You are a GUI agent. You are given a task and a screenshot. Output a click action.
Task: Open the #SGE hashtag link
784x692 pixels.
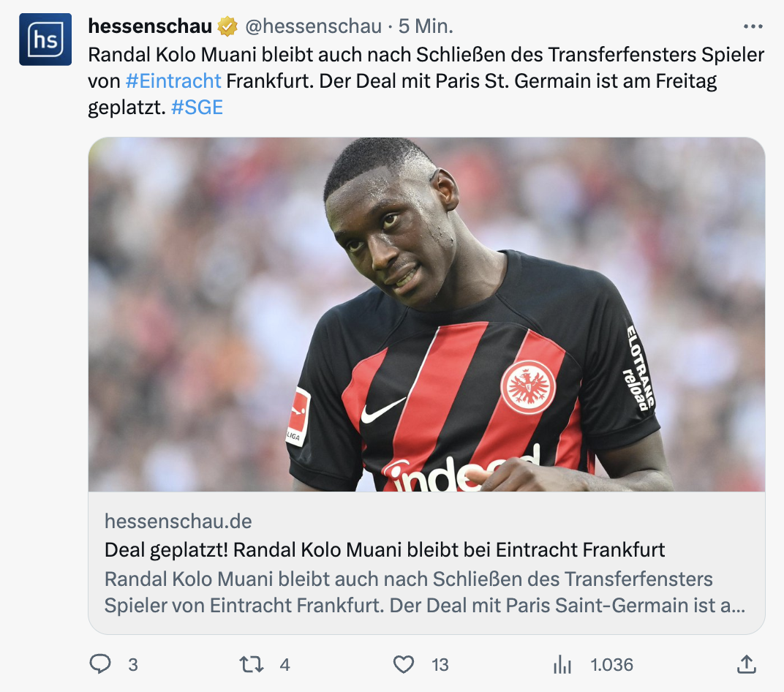tap(197, 108)
